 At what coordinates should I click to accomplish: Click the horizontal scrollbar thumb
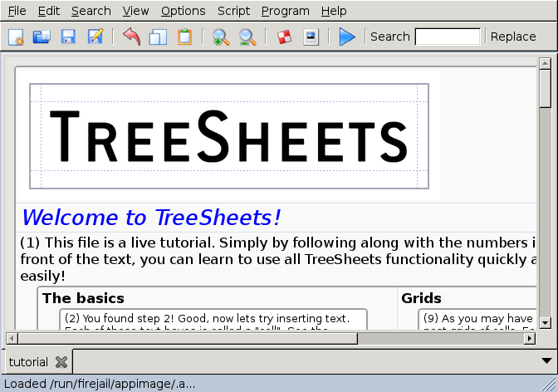188,338
